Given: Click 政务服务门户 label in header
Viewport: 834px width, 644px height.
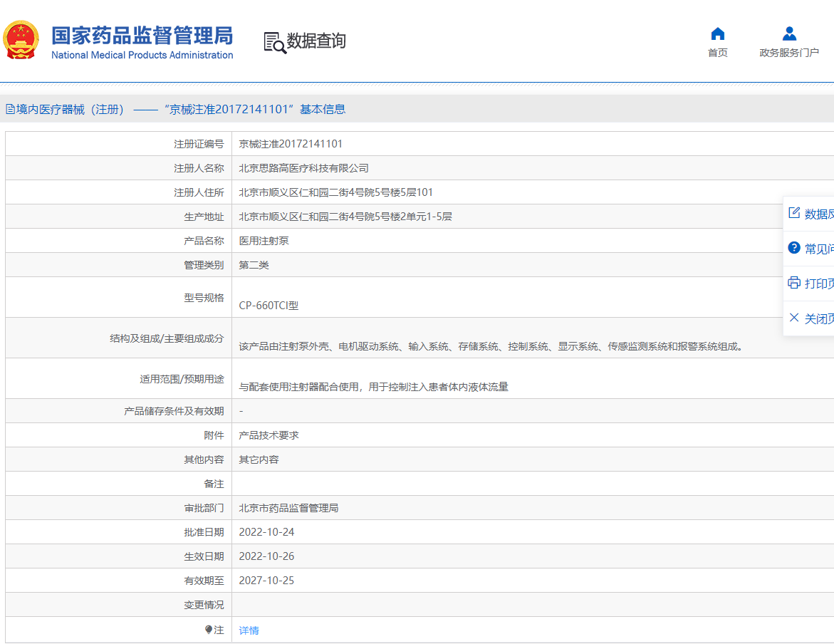Looking at the screenshot, I should coord(789,53).
